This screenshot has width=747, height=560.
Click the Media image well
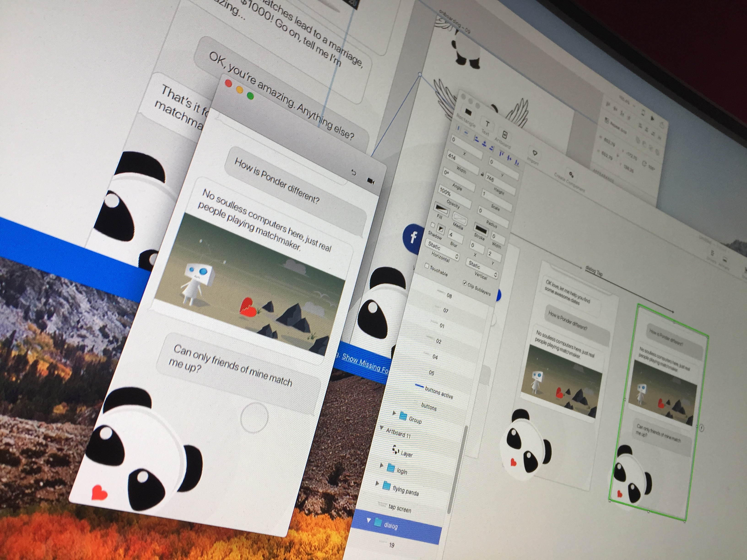coord(460,219)
